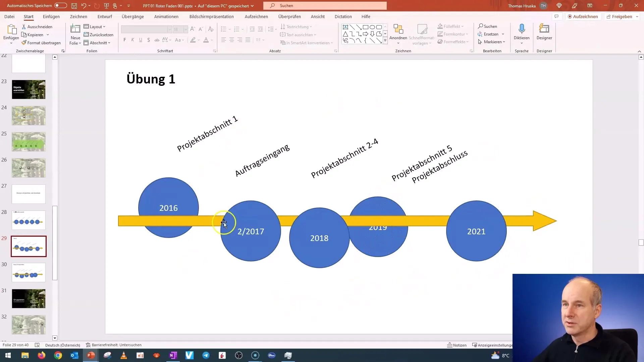This screenshot has height=362, width=644.
Task: Toggle underline (U) formatting
Action: (x=141, y=40)
